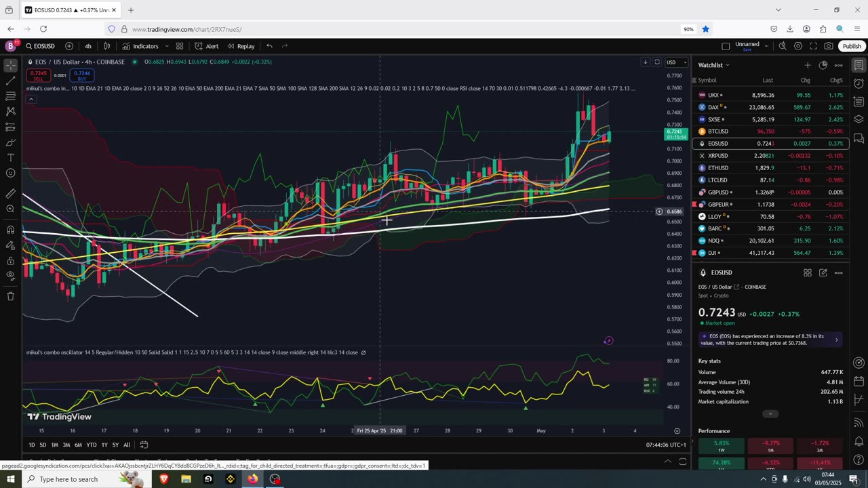
Task: Select the All time range
Action: [127, 445]
